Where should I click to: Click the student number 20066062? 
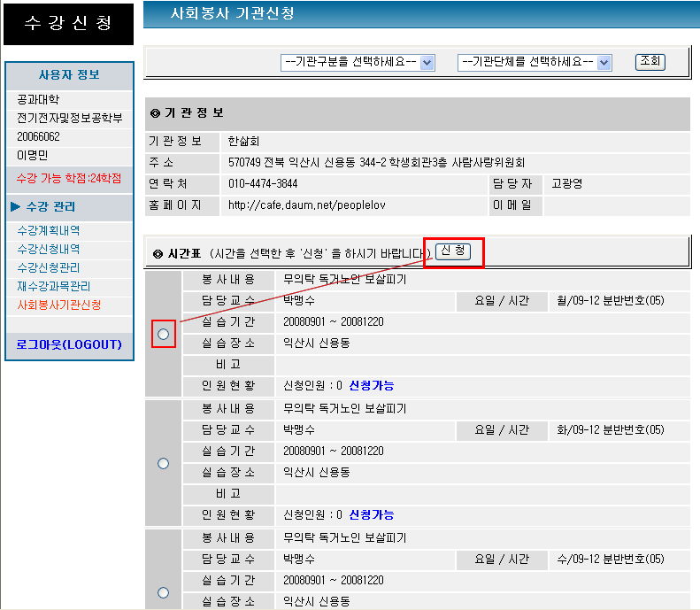click(38, 136)
